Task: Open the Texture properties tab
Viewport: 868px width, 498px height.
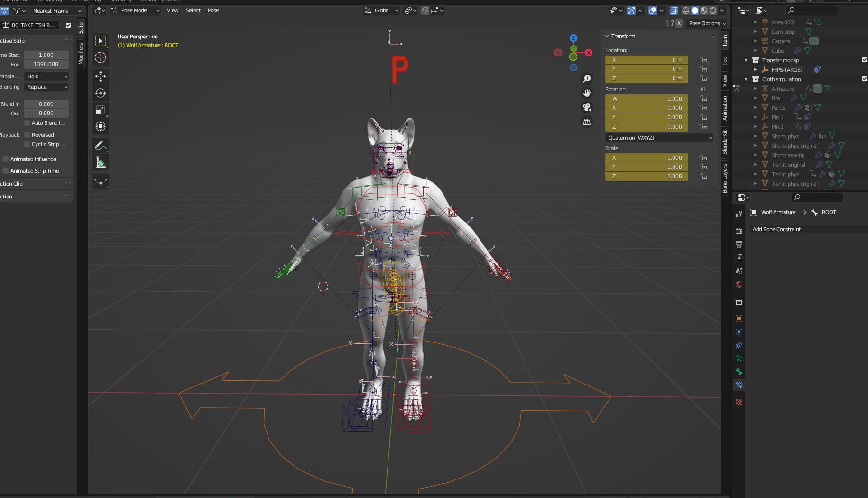Action: click(739, 402)
